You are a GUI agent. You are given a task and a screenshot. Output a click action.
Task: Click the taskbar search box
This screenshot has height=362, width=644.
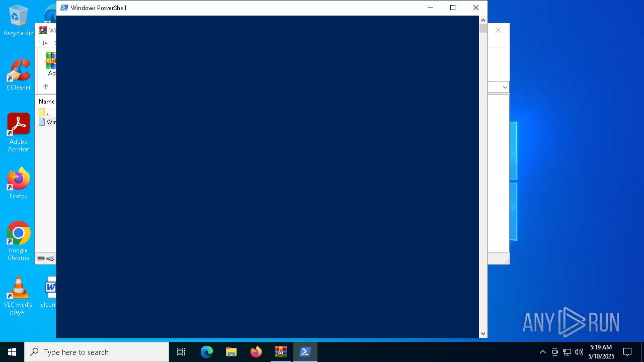click(x=97, y=352)
